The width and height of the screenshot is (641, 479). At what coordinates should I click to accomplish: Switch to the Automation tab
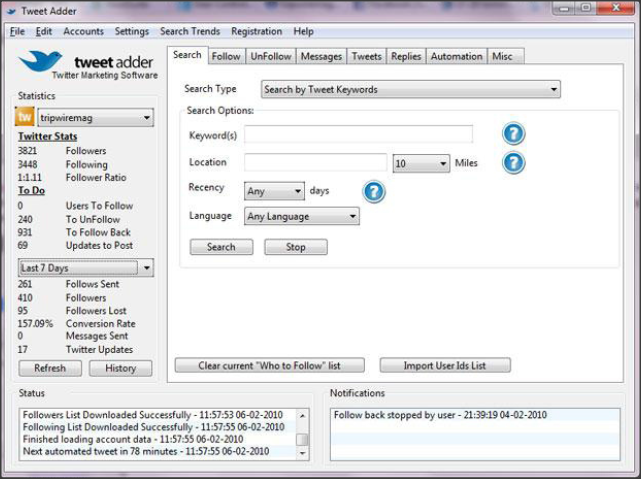[x=457, y=56]
